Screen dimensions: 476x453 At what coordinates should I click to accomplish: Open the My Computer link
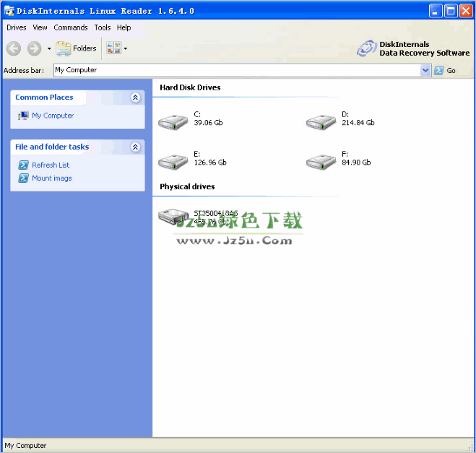(x=53, y=116)
